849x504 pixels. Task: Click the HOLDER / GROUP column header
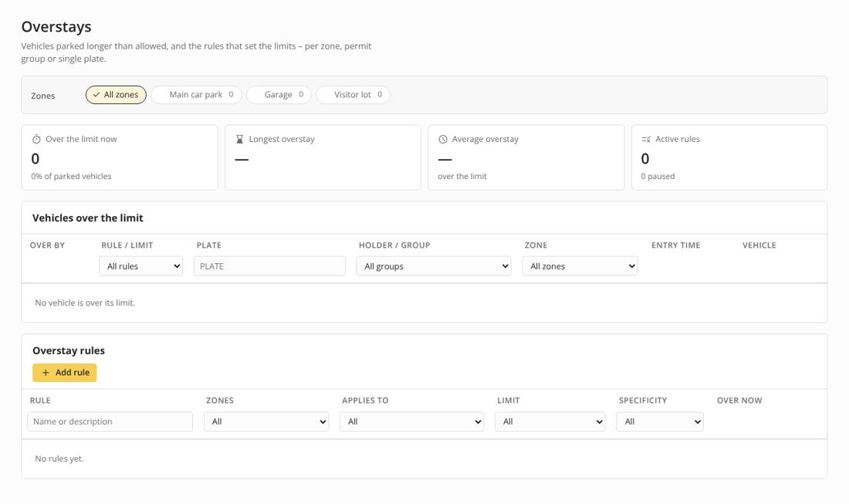tap(394, 245)
